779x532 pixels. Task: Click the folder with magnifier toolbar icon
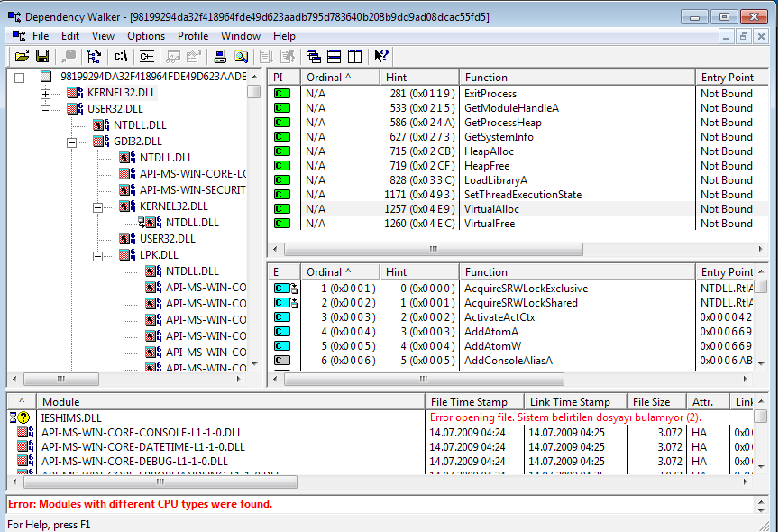pos(241,56)
